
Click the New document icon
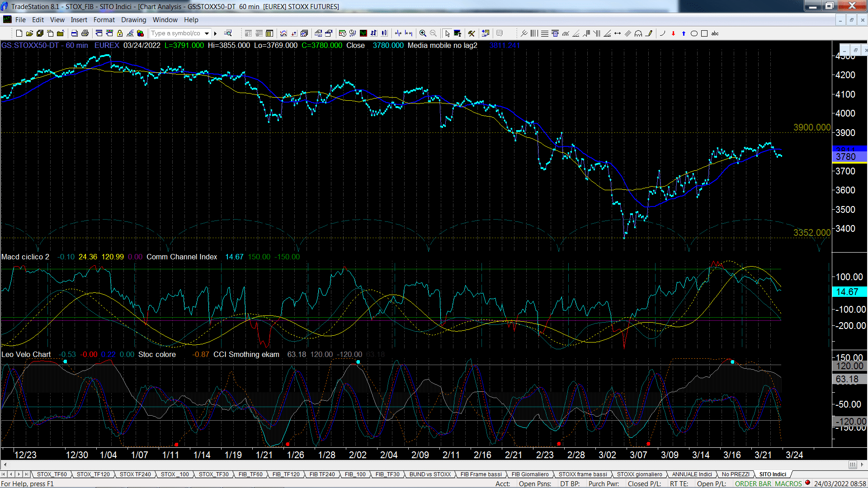click(x=19, y=33)
